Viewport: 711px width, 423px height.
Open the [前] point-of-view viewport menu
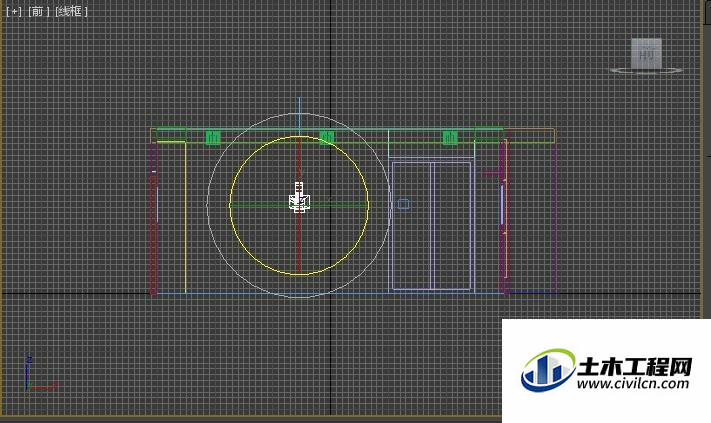pos(39,11)
